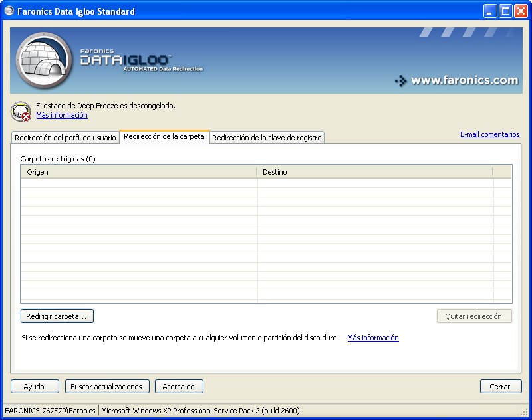This screenshot has width=532, height=420.
Task: Click the Carpetas redirigidas (0) label
Action: [58, 159]
